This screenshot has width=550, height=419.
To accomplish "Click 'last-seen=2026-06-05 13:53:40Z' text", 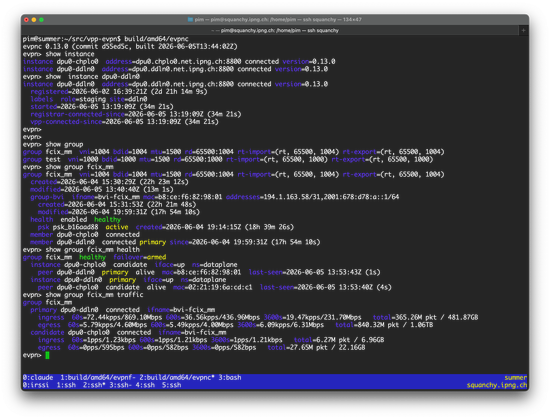I will point(317,287).
